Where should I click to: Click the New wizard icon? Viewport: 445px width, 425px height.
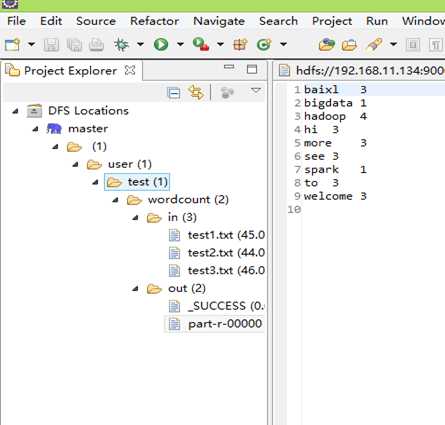coord(13,45)
